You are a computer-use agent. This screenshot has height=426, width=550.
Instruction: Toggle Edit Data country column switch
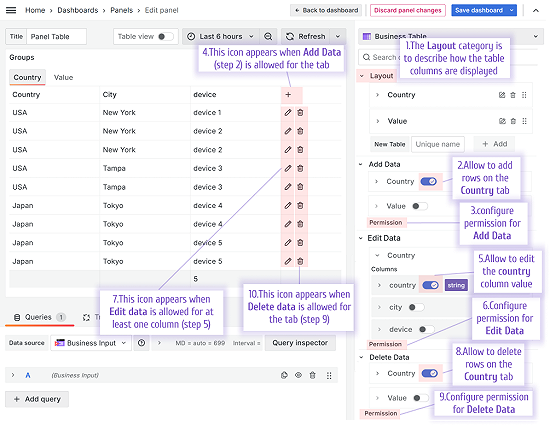[430, 285]
